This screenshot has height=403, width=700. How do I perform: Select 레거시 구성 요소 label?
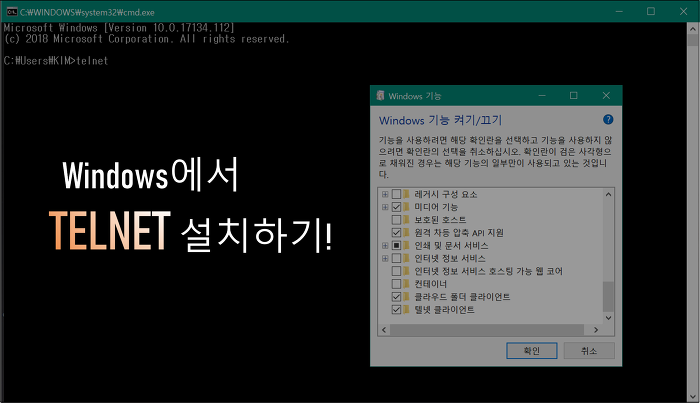(446, 194)
